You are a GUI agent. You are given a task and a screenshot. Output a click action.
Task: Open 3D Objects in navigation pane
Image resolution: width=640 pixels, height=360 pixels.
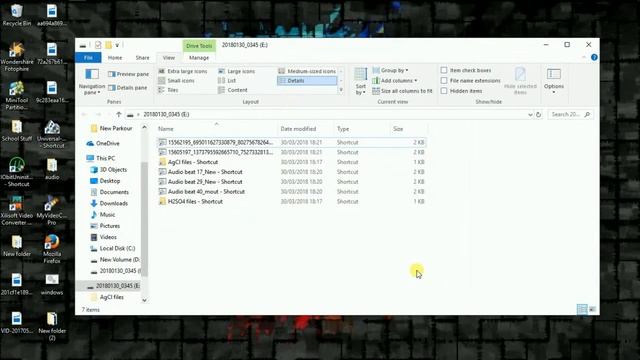coord(109,169)
